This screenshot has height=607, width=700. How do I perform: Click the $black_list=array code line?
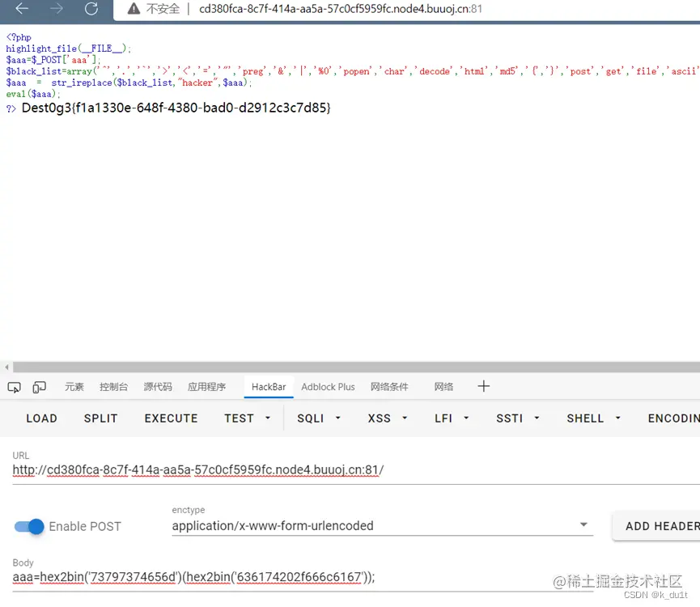tap(353, 71)
